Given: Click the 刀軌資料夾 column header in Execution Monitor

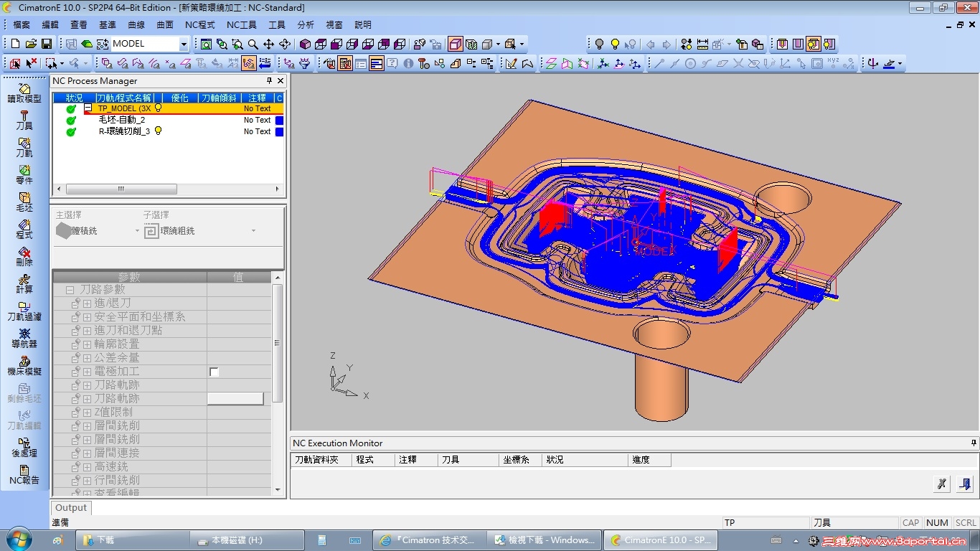Looking at the screenshot, I should coord(321,460).
